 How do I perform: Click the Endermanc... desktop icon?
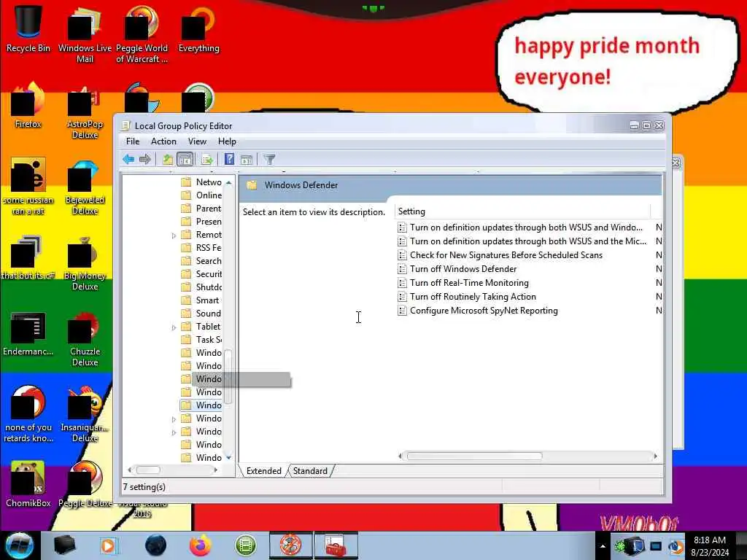click(x=28, y=333)
